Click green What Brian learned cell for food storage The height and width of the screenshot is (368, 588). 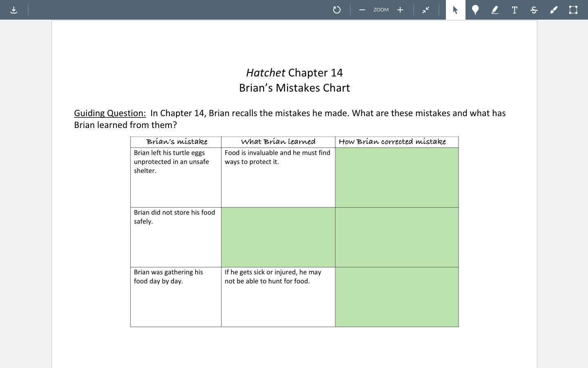278,237
